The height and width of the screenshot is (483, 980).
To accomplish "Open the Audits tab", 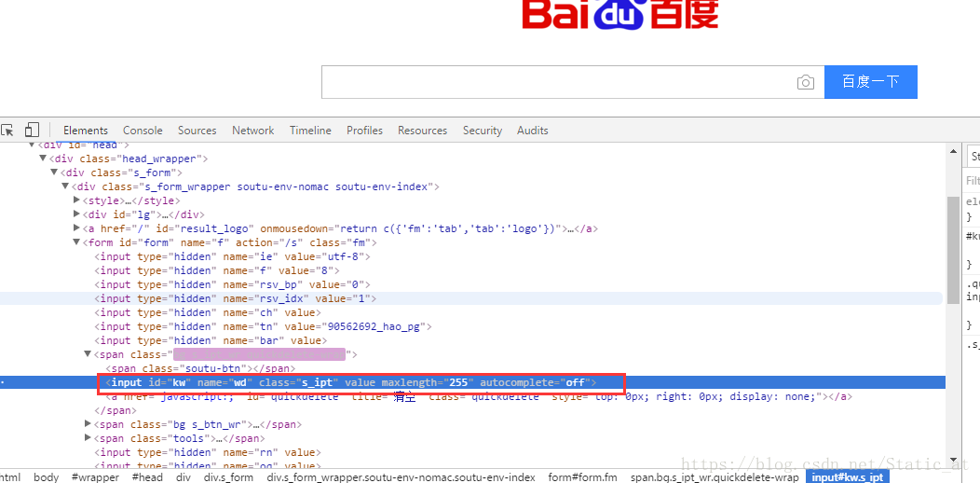I will [533, 131].
